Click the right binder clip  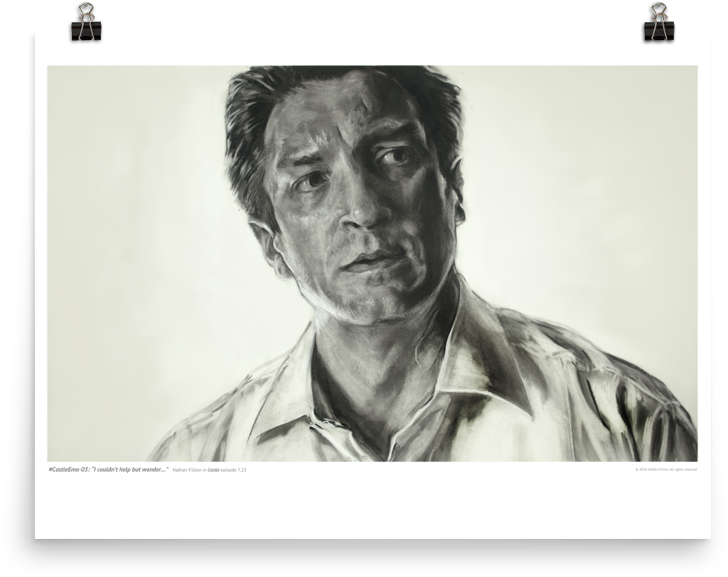pyautogui.click(x=659, y=28)
